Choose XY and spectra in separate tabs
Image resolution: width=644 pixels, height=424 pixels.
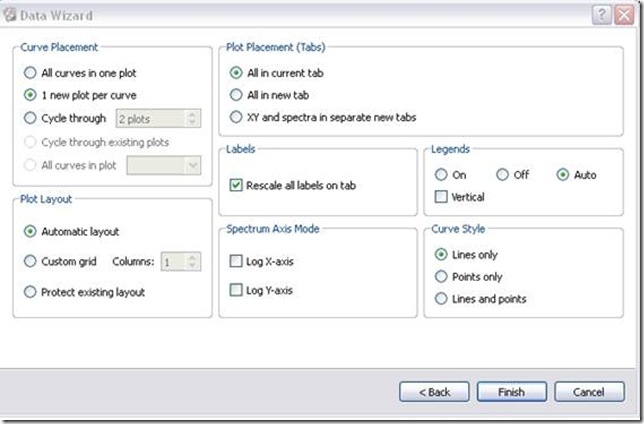pos(236,117)
